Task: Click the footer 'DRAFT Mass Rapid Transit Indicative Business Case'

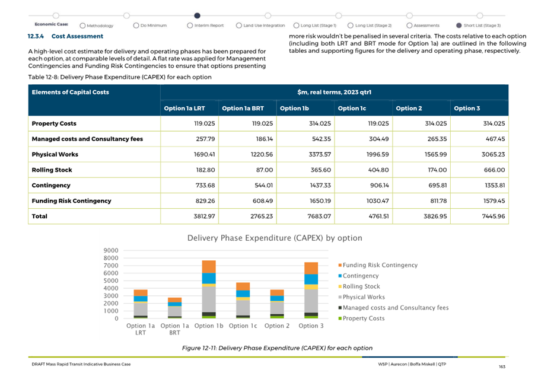Action: 81,364
